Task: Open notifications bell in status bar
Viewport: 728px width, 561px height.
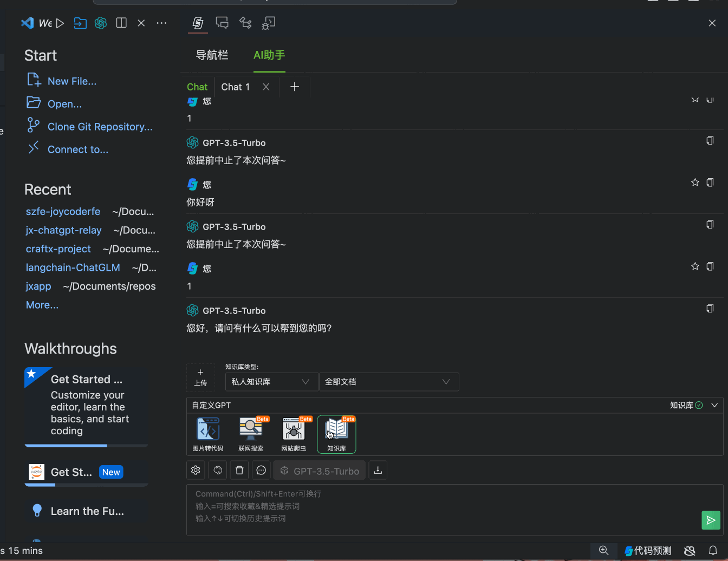Action: pyautogui.click(x=713, y=551)
